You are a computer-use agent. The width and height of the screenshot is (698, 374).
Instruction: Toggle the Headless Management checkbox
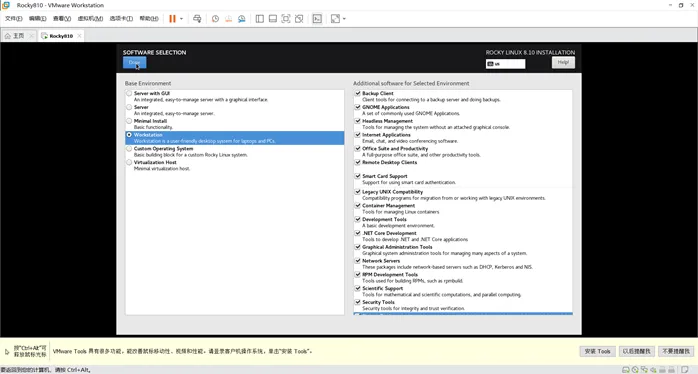tap(357, 121)
